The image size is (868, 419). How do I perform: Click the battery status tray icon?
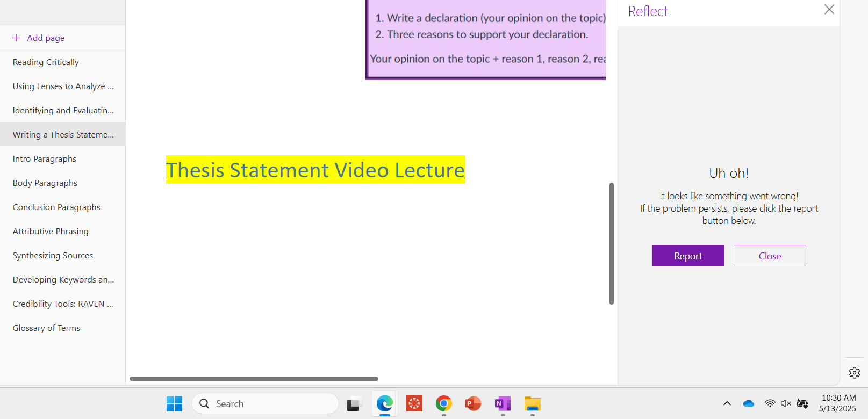[x=802, y=403]
